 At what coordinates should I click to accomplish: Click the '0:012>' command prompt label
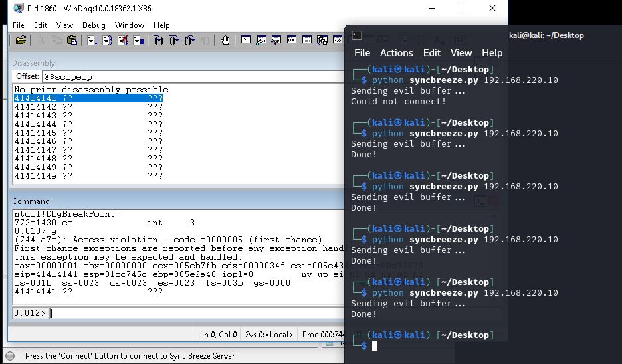[29, 313]
